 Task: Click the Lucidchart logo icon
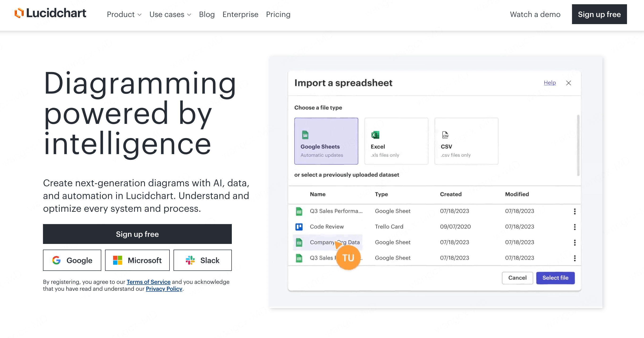coord(19,13)
